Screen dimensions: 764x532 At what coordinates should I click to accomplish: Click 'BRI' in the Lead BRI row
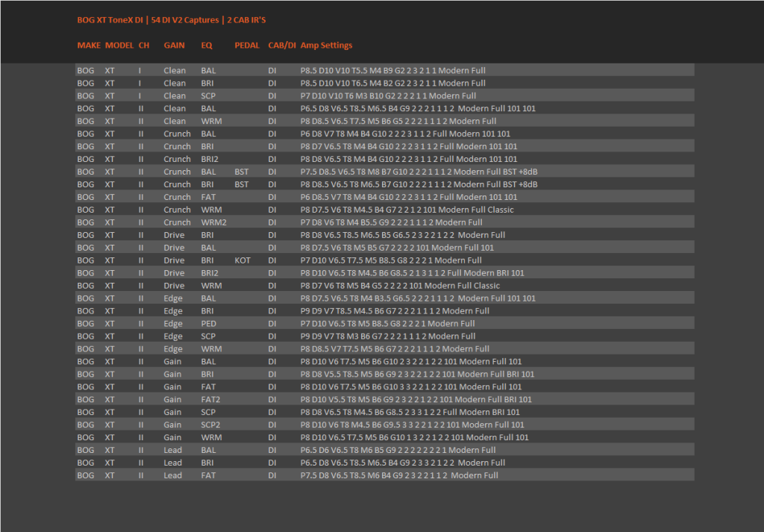207,463
